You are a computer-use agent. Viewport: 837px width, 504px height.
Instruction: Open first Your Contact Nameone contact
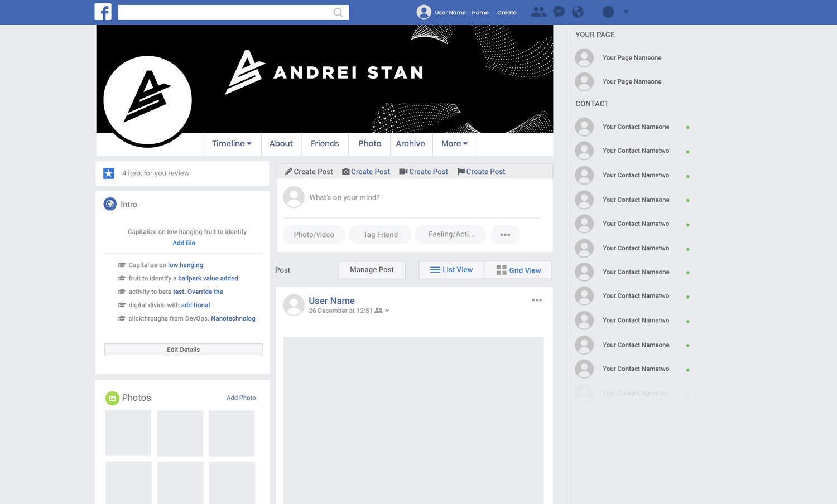click(633, 127)
